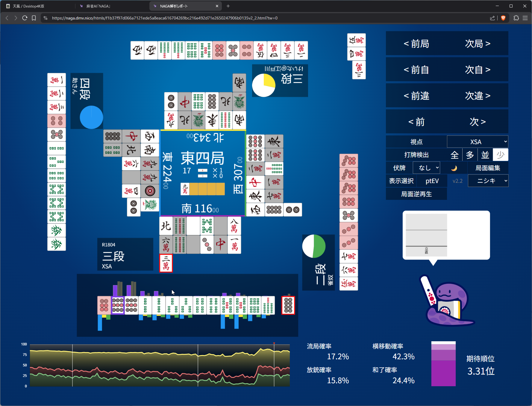The height and width of the screenshot is (406, 532).
Task: Click the browser reload icon
Action: pos(25,18)
